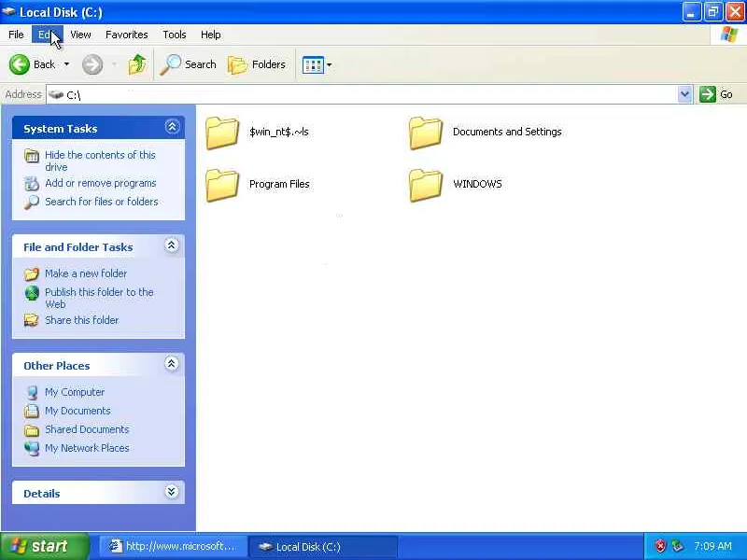
Task: Click the red security shield tray icon
Action: 660,546
